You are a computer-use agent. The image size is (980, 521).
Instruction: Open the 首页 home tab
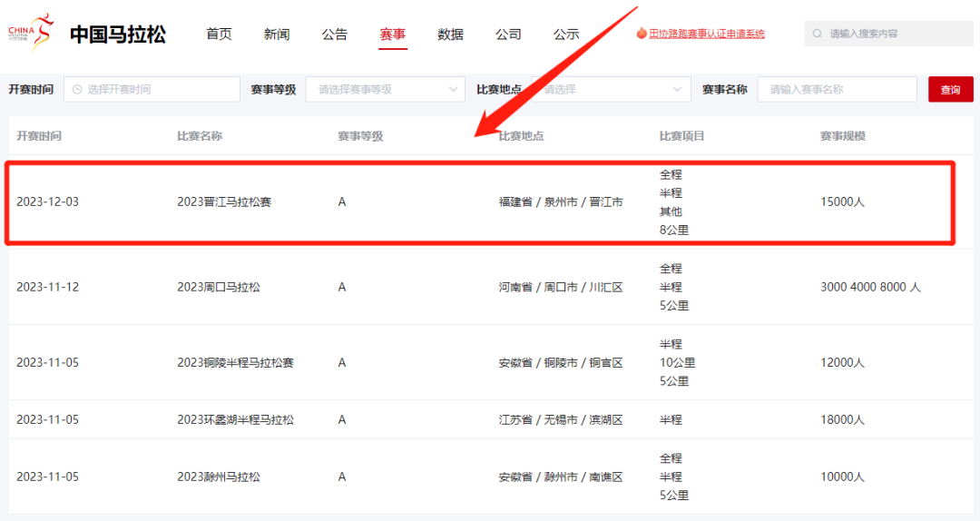tap(219, 34)
